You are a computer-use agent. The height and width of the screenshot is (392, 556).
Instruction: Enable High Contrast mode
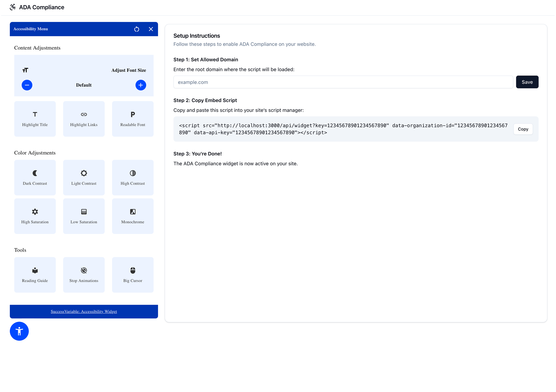pos(133,177)
